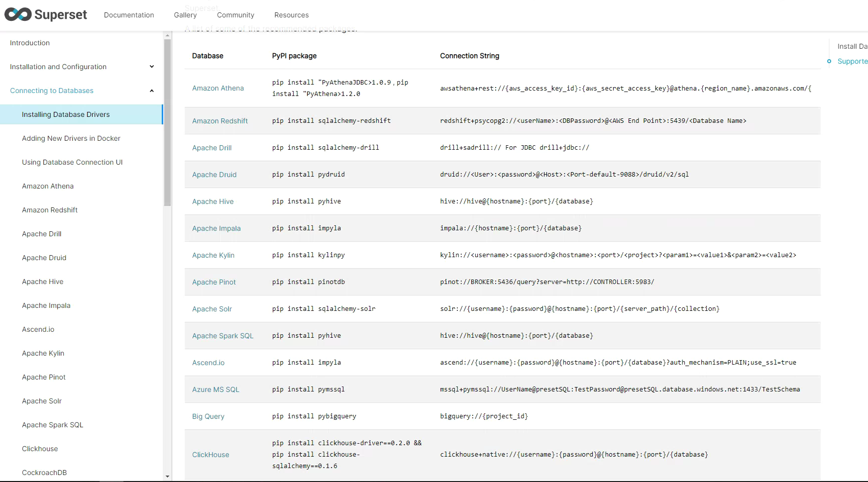Follow the Apache Spark SQL table link
Viewport: 868px width, 482px height.
click(x=223, y=336)
